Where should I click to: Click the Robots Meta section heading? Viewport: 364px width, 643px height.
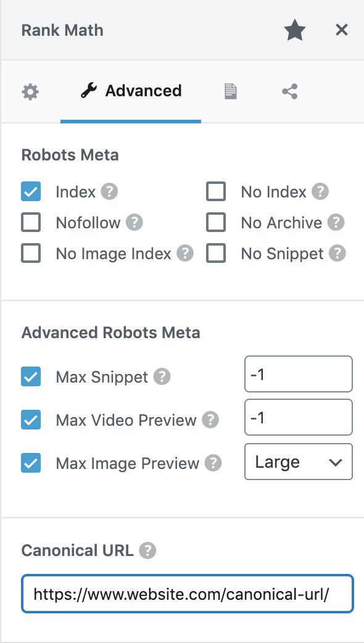tap(70, 155)
